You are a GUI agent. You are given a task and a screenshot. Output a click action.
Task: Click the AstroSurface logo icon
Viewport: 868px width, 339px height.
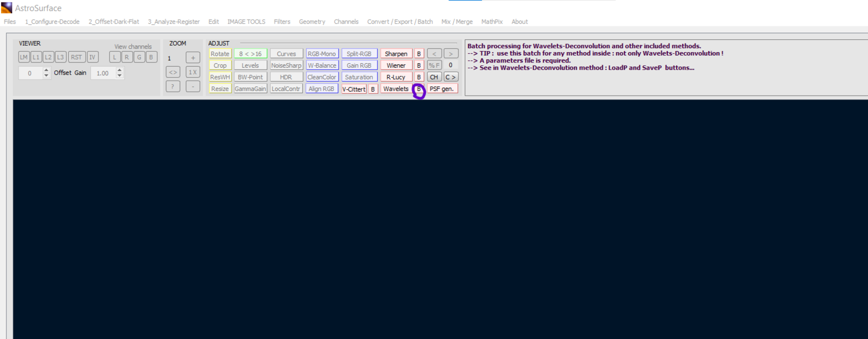pyautogui.click(x=8, y=8)
